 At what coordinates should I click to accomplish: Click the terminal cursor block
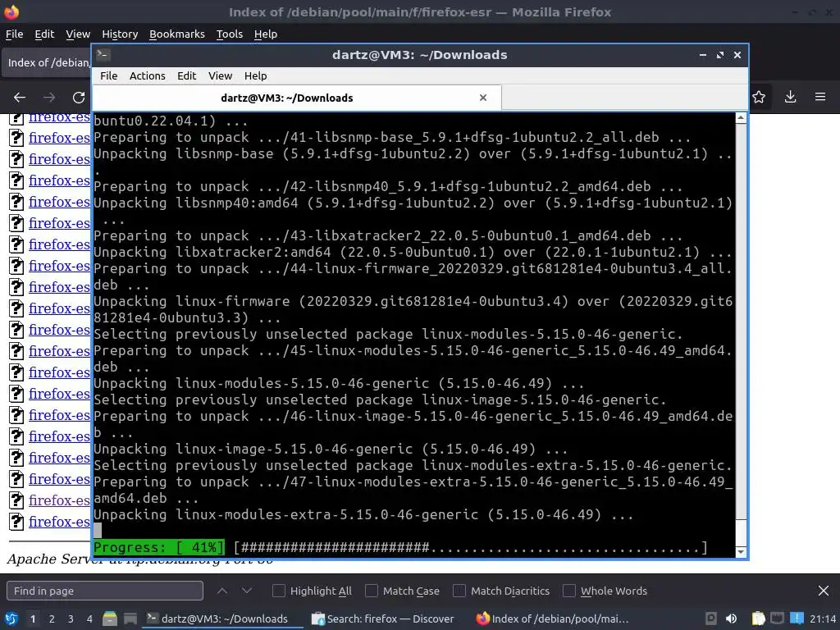(98, 531)
